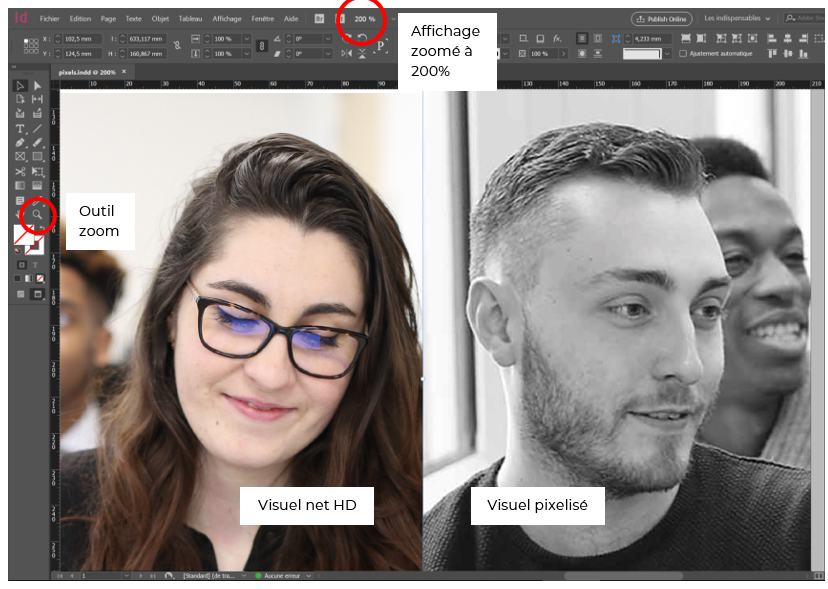Click the X position field
The height and width of the screenshot is (589, 828).
tap(82, 39)
